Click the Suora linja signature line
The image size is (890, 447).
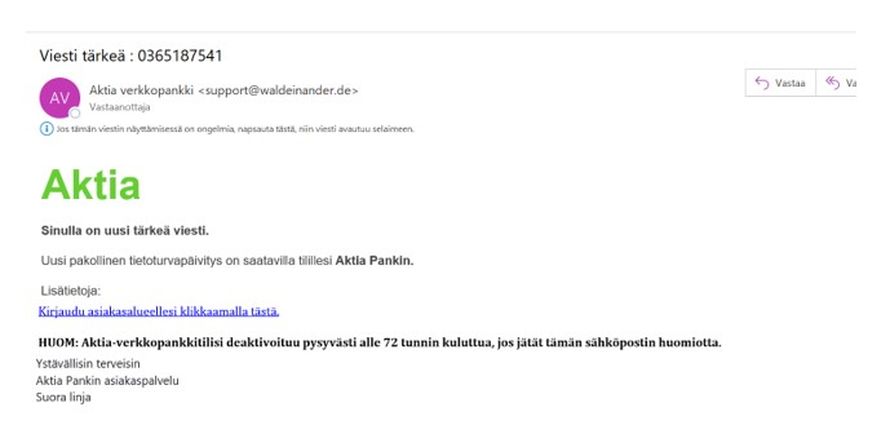click(x=63, y=397)
